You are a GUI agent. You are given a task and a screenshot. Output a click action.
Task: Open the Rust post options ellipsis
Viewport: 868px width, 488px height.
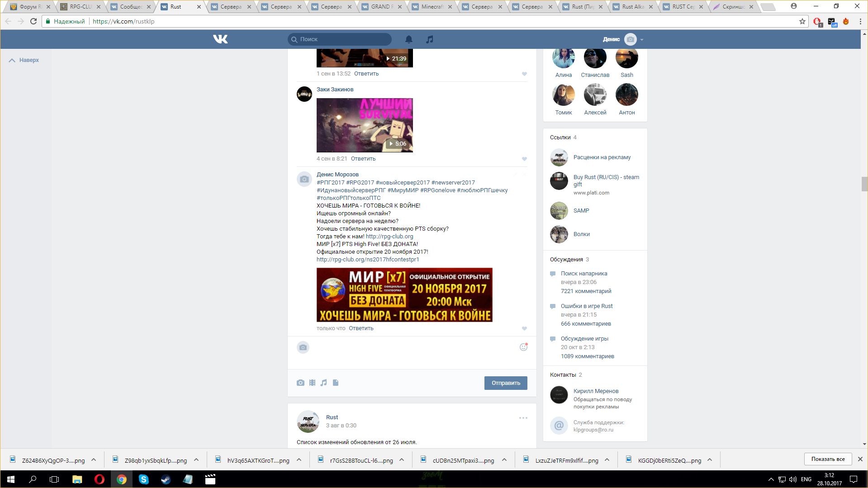[x=523, y=418]
